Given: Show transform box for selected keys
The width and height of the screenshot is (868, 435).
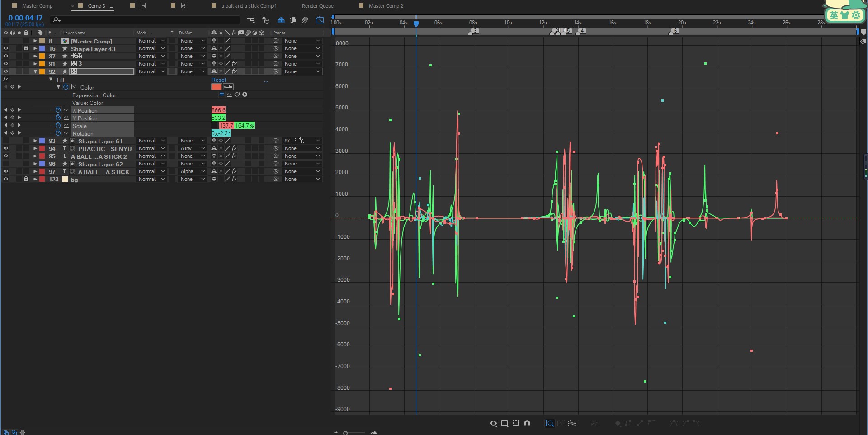Looking at the screenshot, I should coord(516,423).
